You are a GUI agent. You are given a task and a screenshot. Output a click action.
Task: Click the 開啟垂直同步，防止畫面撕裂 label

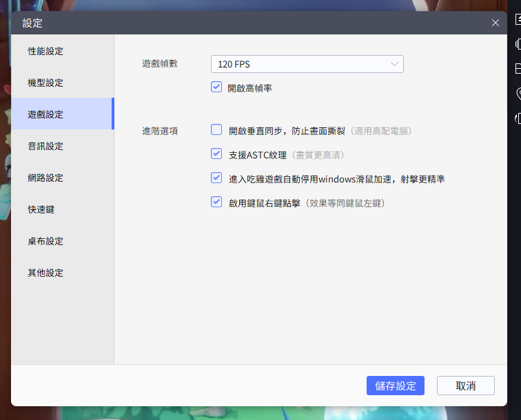coord(287,131)
